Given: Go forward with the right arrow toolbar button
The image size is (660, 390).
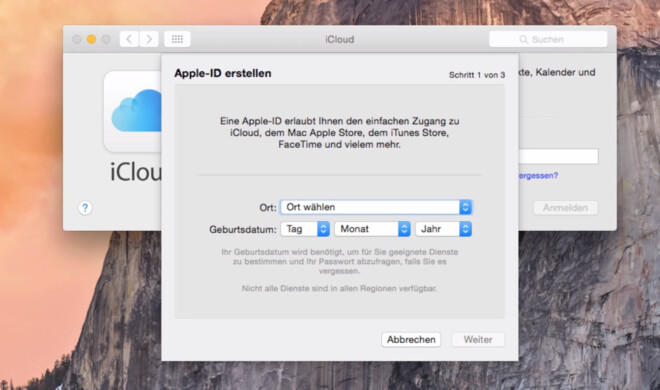Looking at the screenshot, I should [x=149, y=39].
